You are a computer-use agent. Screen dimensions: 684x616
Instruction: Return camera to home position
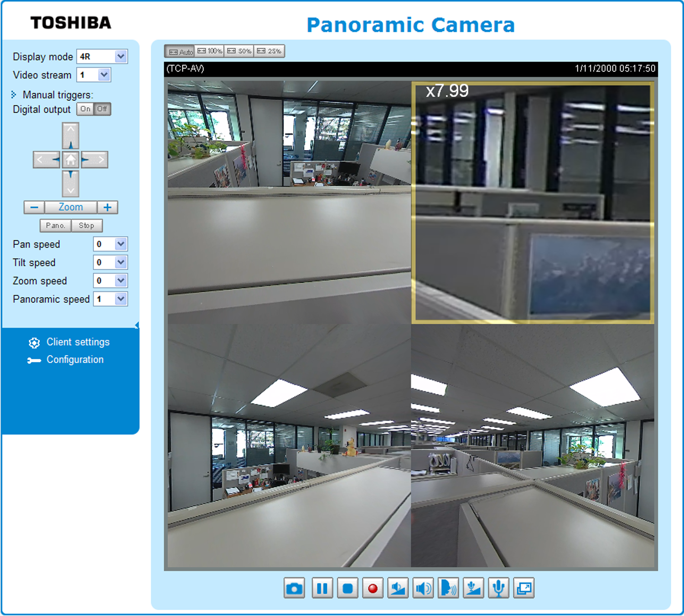pos(71,160)
